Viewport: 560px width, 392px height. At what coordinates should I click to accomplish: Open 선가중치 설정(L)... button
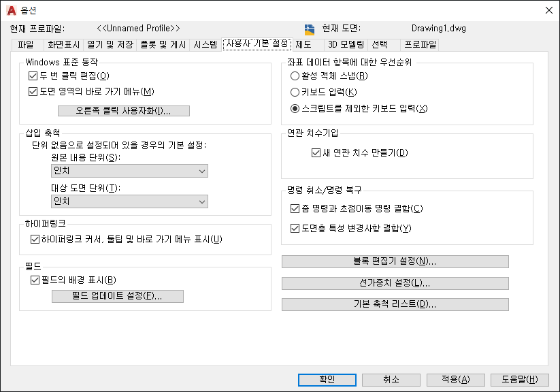(395, 283)
